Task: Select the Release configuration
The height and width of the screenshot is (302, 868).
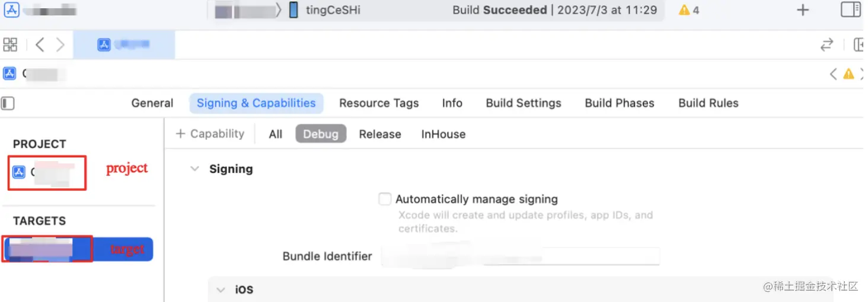Action: coord(379,134)
